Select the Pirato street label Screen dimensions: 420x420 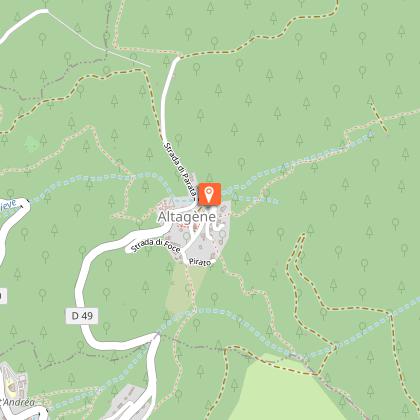[200, 262]
